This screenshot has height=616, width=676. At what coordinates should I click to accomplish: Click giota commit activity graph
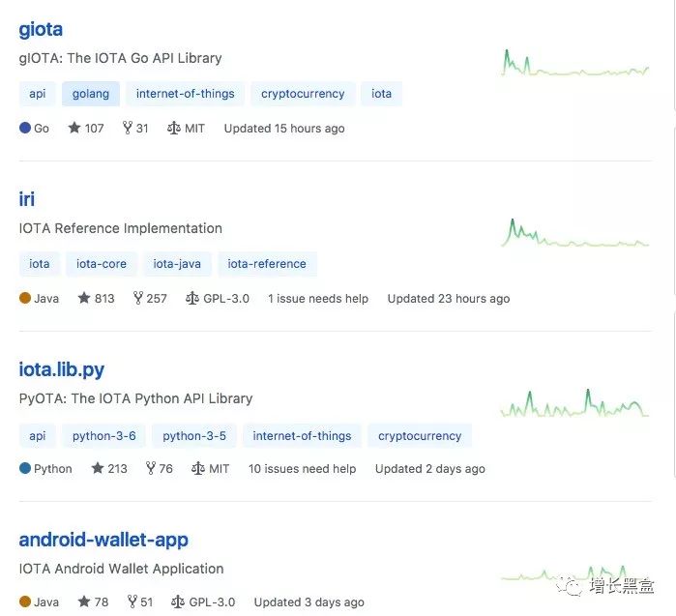pos(575,63)
